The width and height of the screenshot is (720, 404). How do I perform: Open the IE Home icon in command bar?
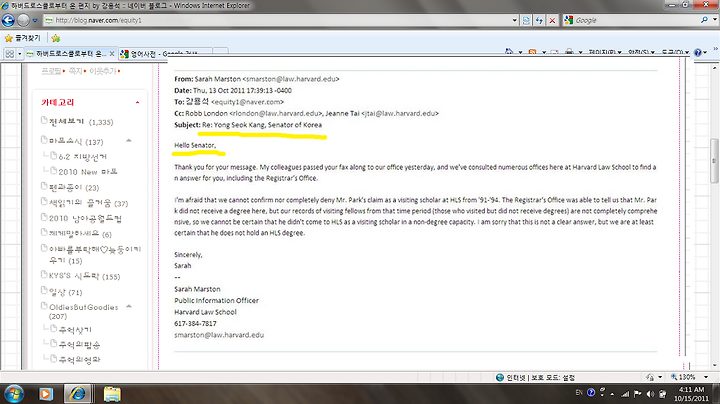click(509, 52)
